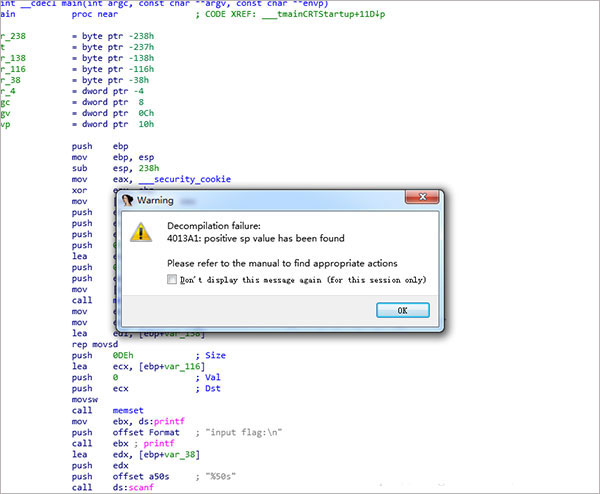This screenshot has height=494, width=600.
Task: Click the IDA lady icon in title bar
Action: coord(127,200)
